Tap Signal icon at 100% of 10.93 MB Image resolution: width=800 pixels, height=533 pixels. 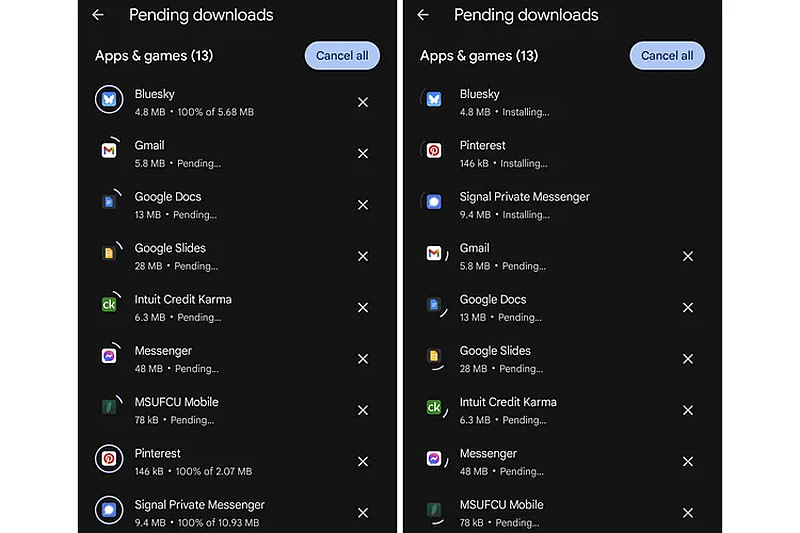point(109,510)
